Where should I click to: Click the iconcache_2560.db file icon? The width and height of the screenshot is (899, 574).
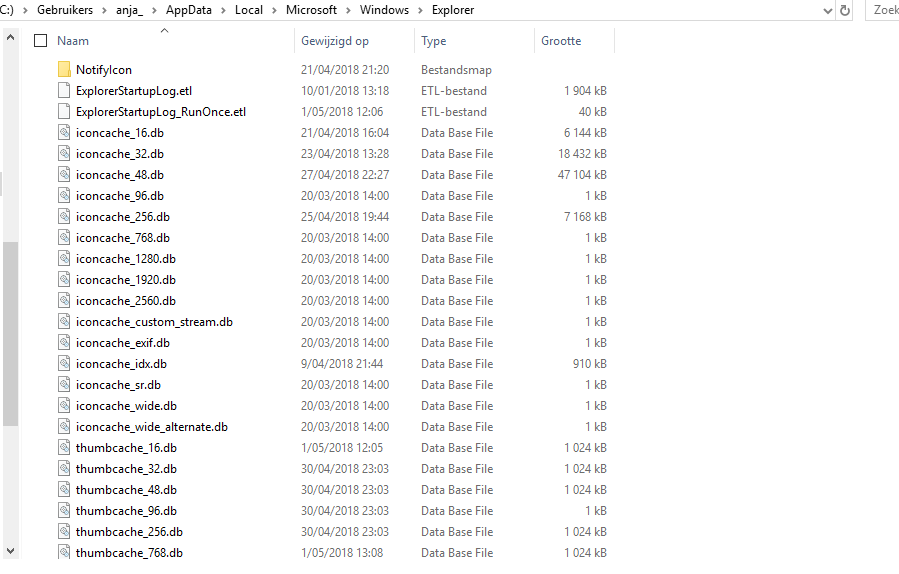[64, 301]
